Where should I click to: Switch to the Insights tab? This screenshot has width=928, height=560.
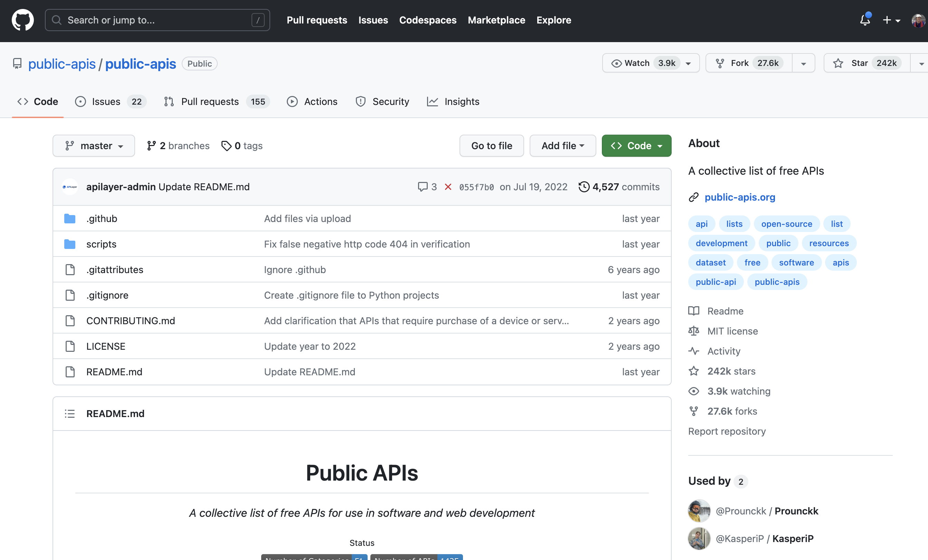453,102
